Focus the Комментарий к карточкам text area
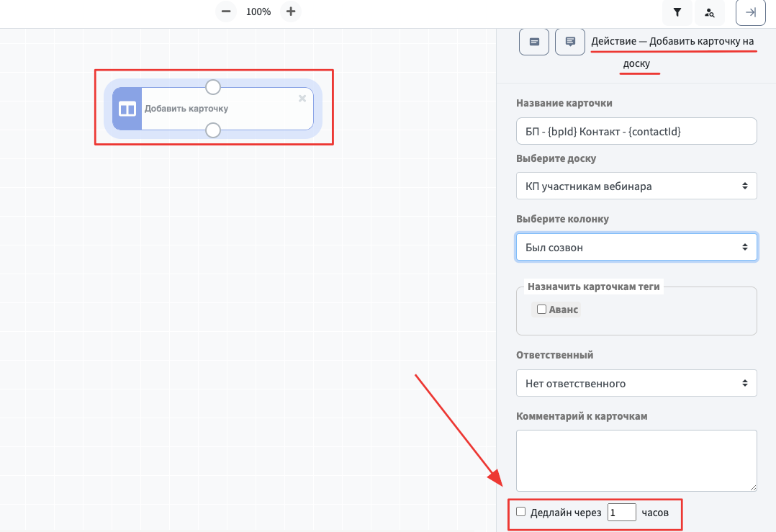776x532 pixels. [636, 461]
